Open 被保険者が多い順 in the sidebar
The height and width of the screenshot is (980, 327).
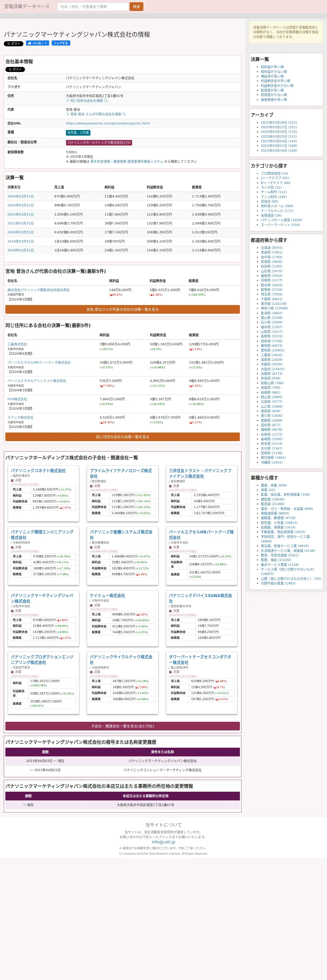(274, 100)
